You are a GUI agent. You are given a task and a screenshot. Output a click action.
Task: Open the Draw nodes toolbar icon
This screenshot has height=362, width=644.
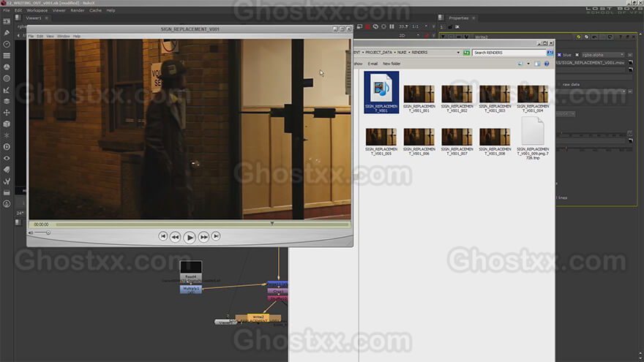click(x=7, y=32)
